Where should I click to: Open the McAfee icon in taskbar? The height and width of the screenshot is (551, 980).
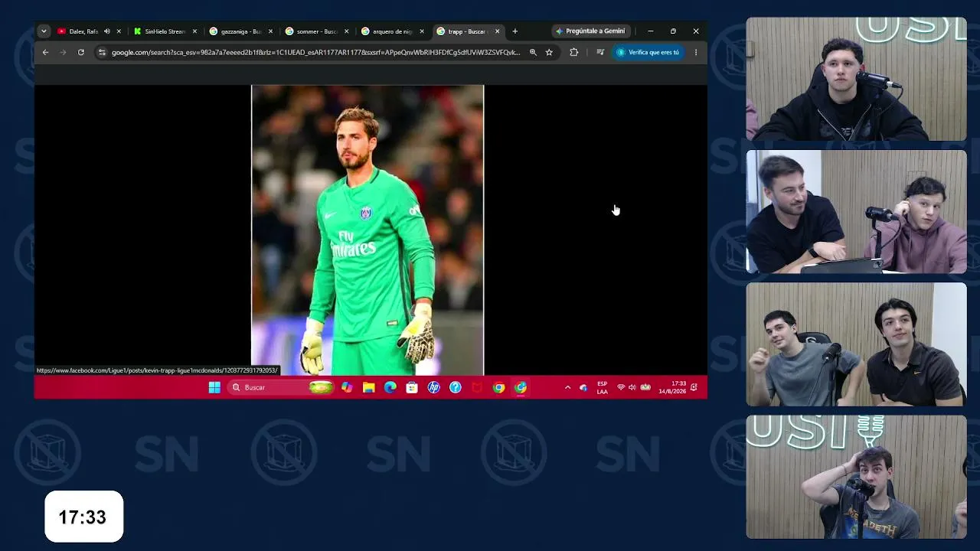(477, 387)
